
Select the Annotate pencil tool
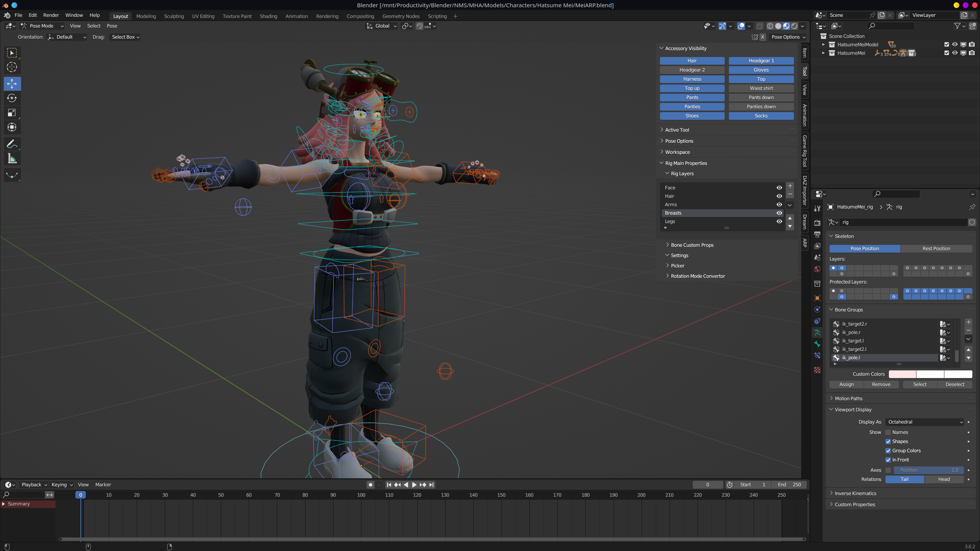12,144
